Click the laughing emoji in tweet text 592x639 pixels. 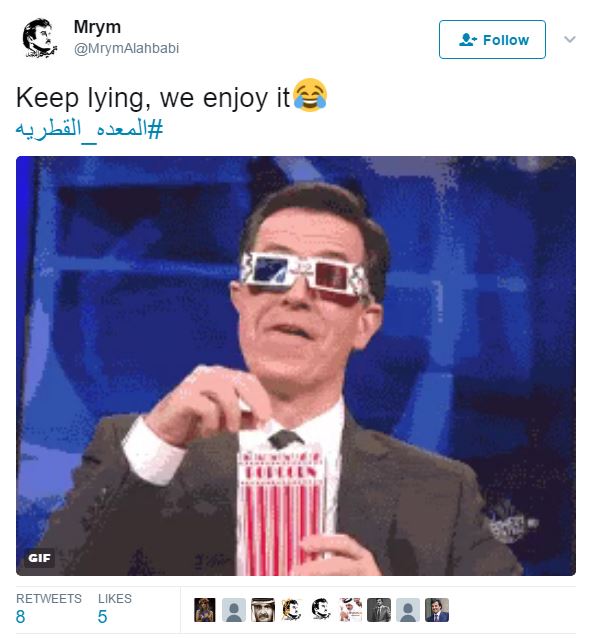coord(310,95)
